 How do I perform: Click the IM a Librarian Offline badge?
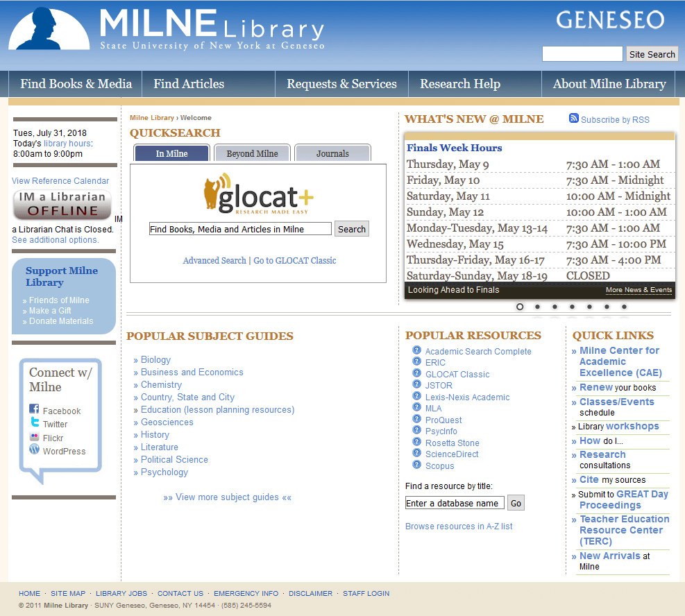(63, 205)
